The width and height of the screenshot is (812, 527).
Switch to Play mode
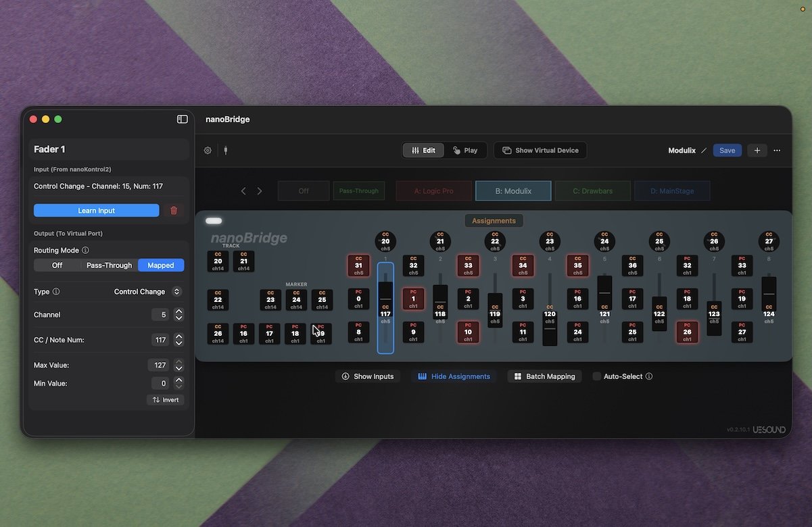(x=465, y=151)
